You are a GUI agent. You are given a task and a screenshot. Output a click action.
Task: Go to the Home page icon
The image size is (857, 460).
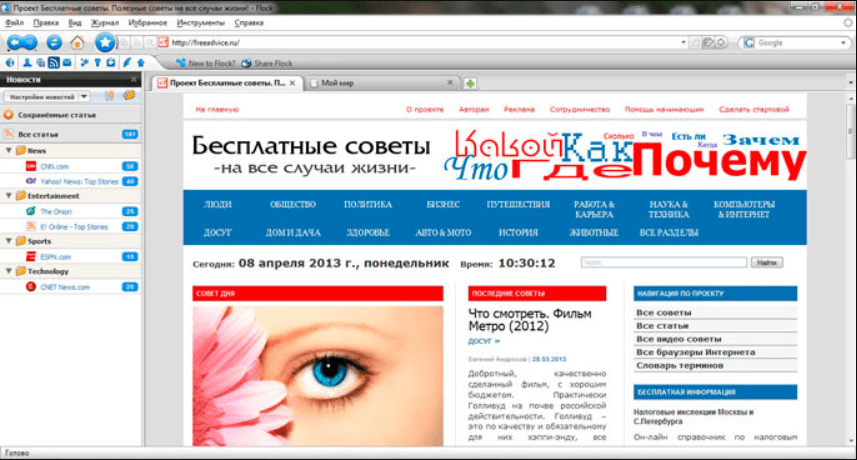click(77, 42)
